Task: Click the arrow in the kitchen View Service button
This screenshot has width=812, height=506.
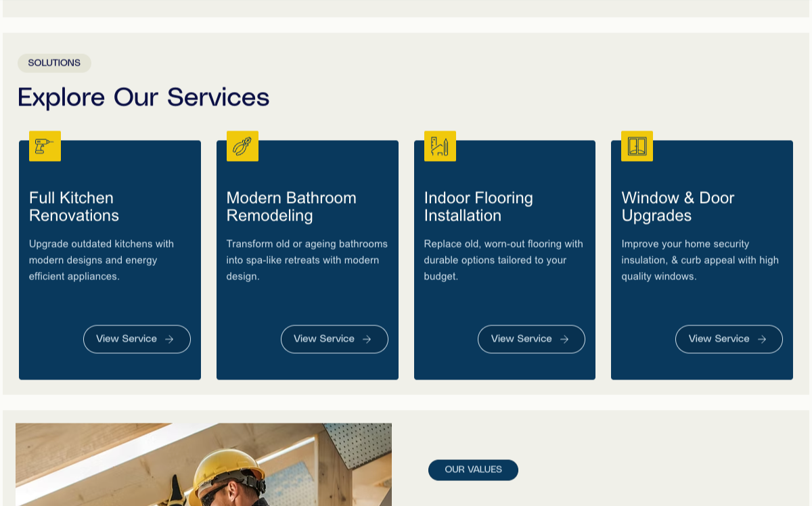Action: (169, 340)
